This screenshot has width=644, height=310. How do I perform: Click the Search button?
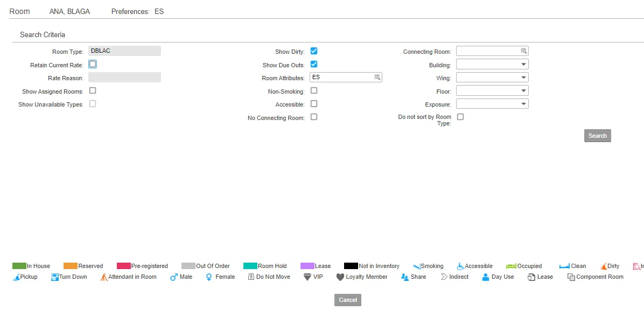pos(598,136)
